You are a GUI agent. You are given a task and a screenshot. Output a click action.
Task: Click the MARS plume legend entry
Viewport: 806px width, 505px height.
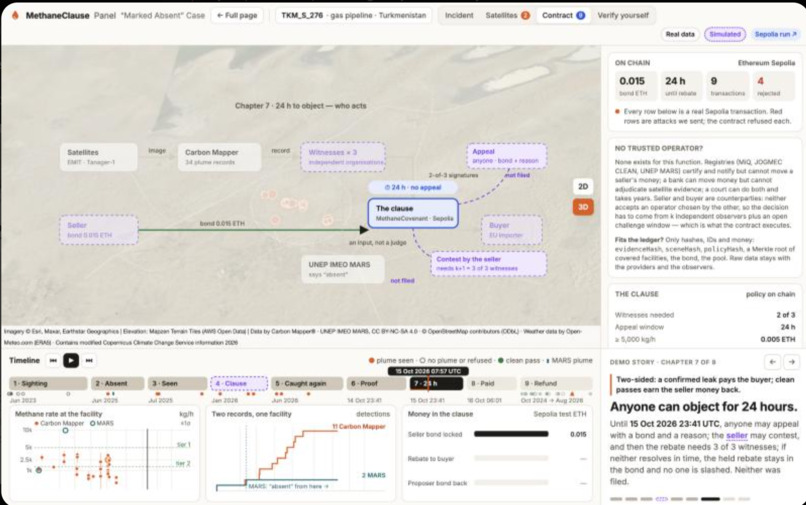569,360
